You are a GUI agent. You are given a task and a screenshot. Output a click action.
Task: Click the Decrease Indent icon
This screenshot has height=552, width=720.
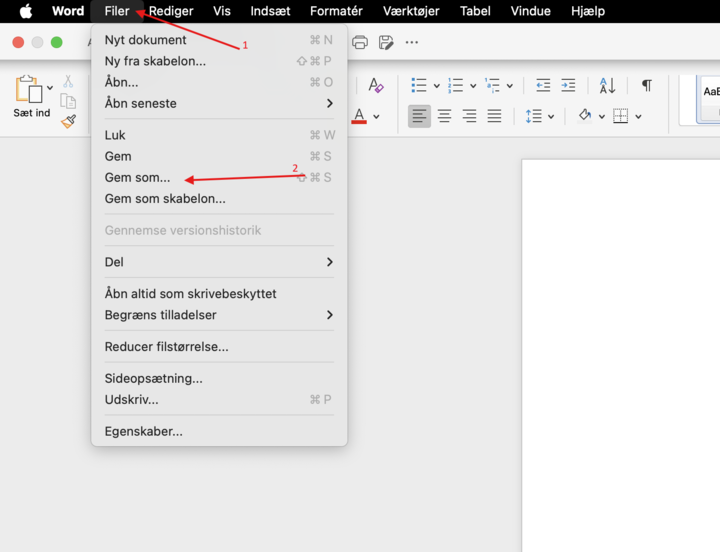543,85
